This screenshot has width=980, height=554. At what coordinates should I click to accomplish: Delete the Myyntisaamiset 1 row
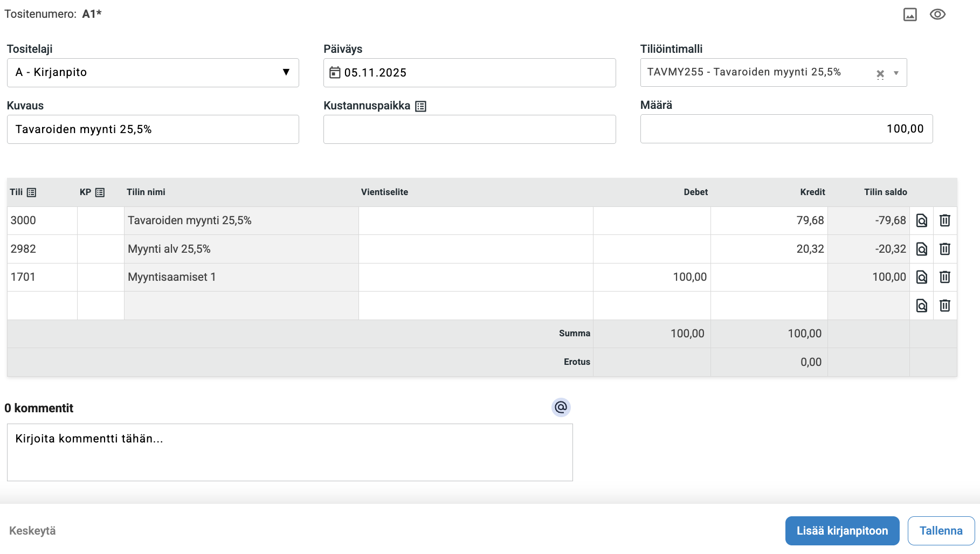[944, 277]
